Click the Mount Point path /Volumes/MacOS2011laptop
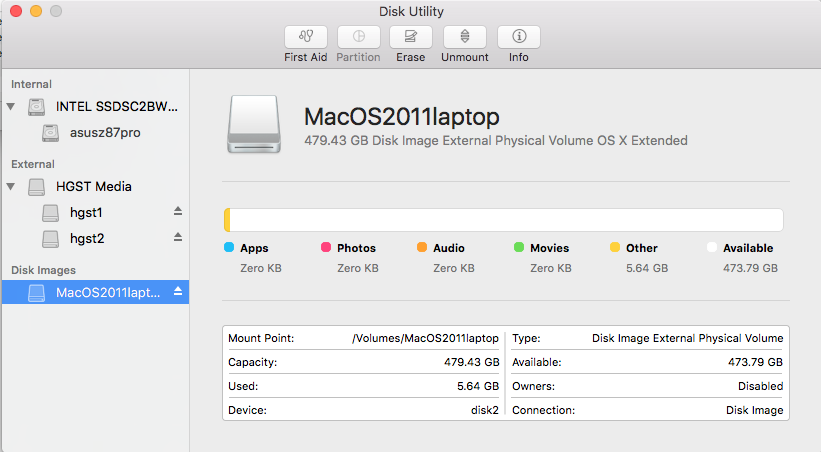Screen dimensions: 821x452 (x=425, y=338)
